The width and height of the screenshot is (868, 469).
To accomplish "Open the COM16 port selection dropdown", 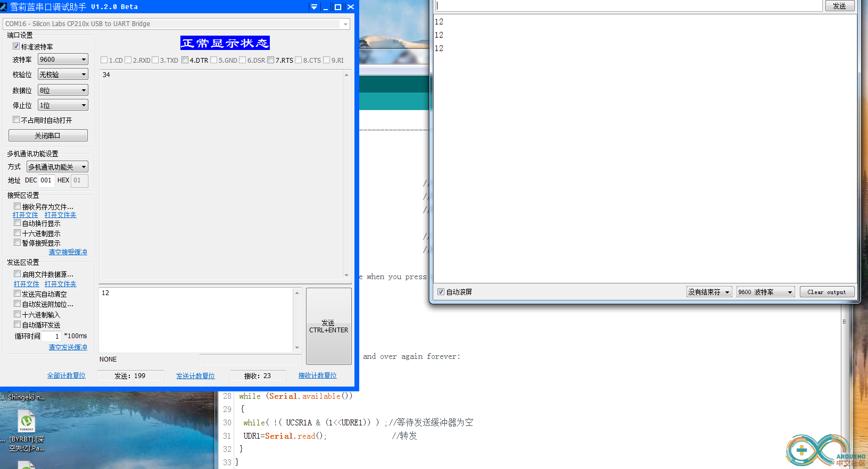I will click(x=176, y=24).
